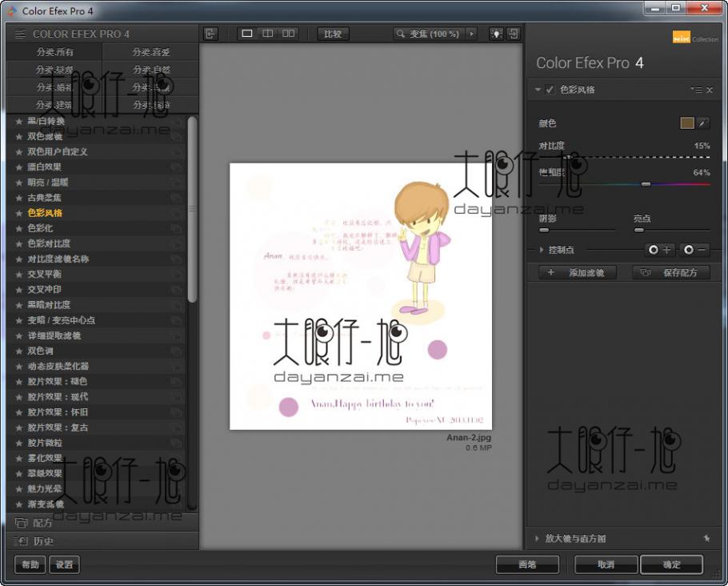Click the star beside 色彩风格
Image resolution: width=728 pixels, height=586 pixels.
(x=19, y=213)
